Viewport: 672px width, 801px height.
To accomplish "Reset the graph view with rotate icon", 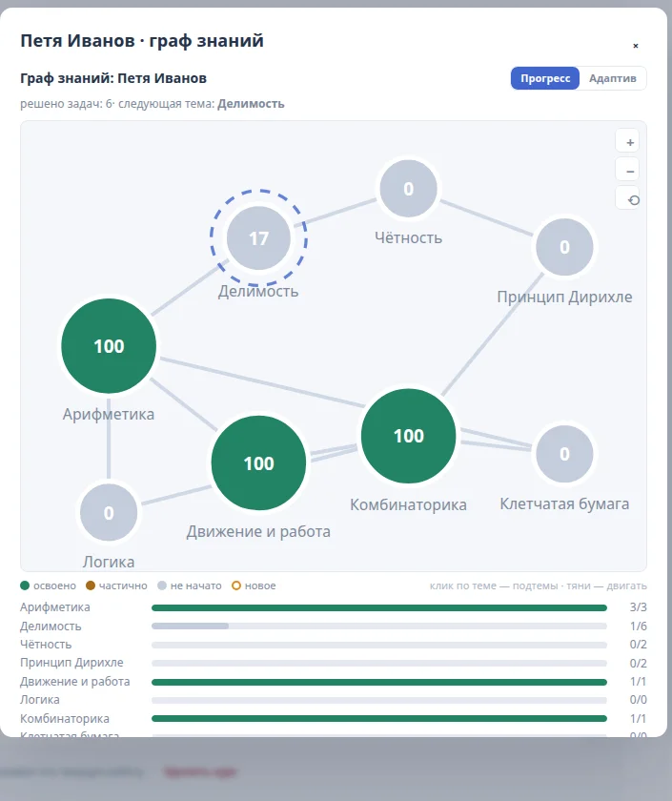I will pyautogui.click(x=627, y=199).
